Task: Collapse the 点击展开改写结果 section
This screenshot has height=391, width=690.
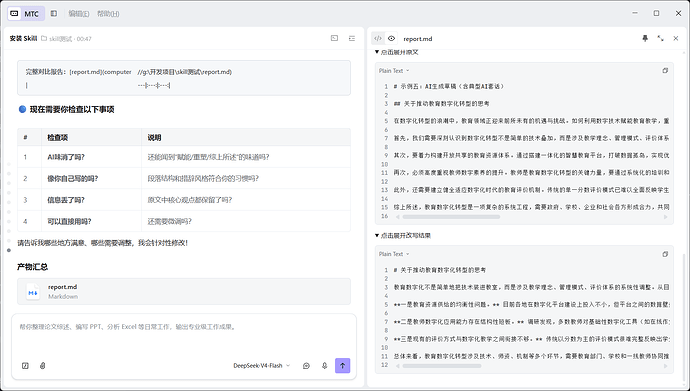Action: click(x=403, y=235)
